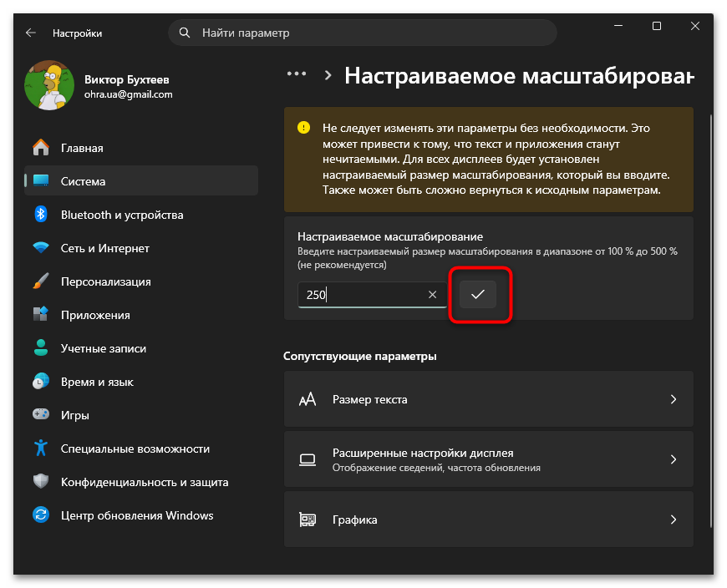Open Время и язык settings
Screen dimensions: 727x588
tap(141, 382)
